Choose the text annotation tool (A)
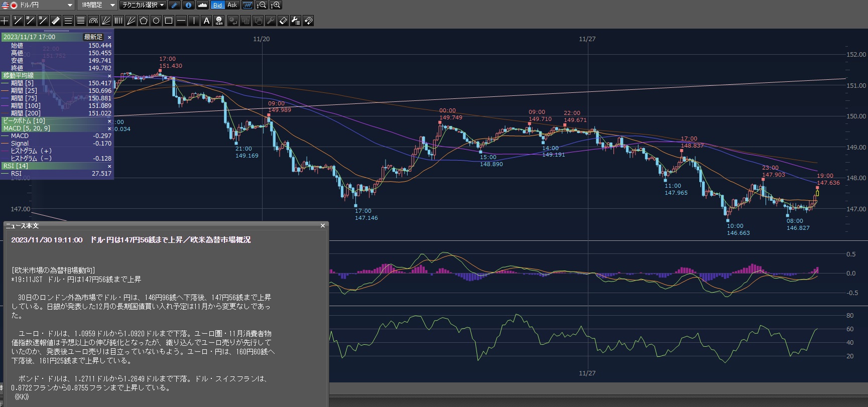868x407 pixels. (x=206, y=21)
